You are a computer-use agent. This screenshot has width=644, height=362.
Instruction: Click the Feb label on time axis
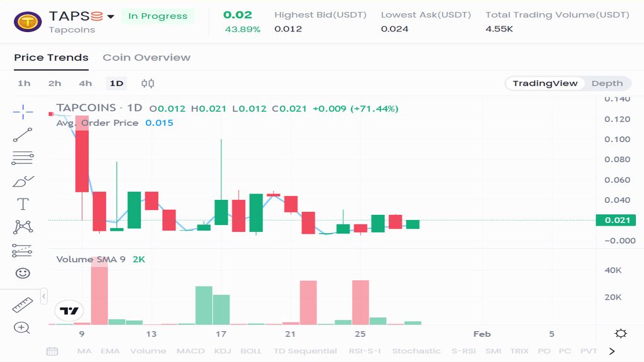click(x=482, y=334)
